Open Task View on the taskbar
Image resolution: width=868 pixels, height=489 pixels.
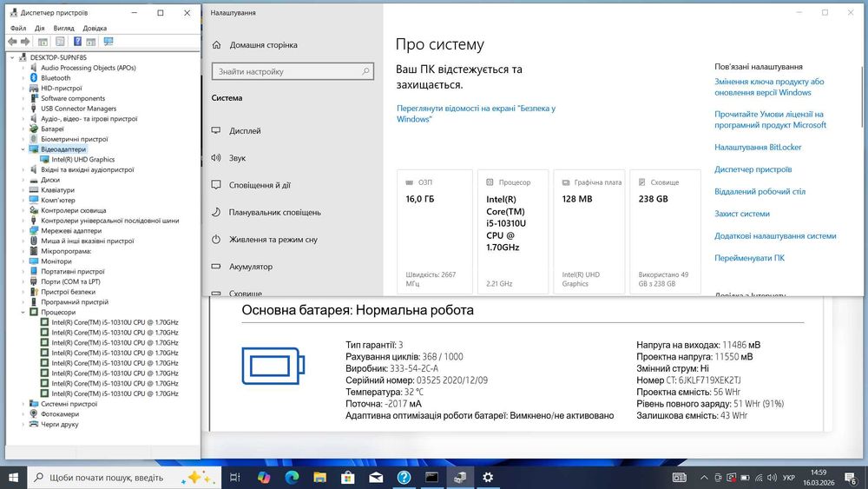coord(234,478)
